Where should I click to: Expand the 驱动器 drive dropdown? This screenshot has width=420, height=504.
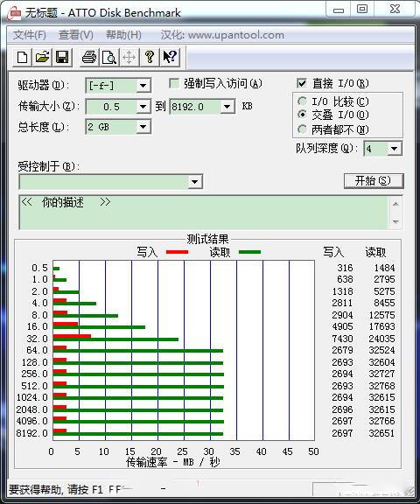143,86
